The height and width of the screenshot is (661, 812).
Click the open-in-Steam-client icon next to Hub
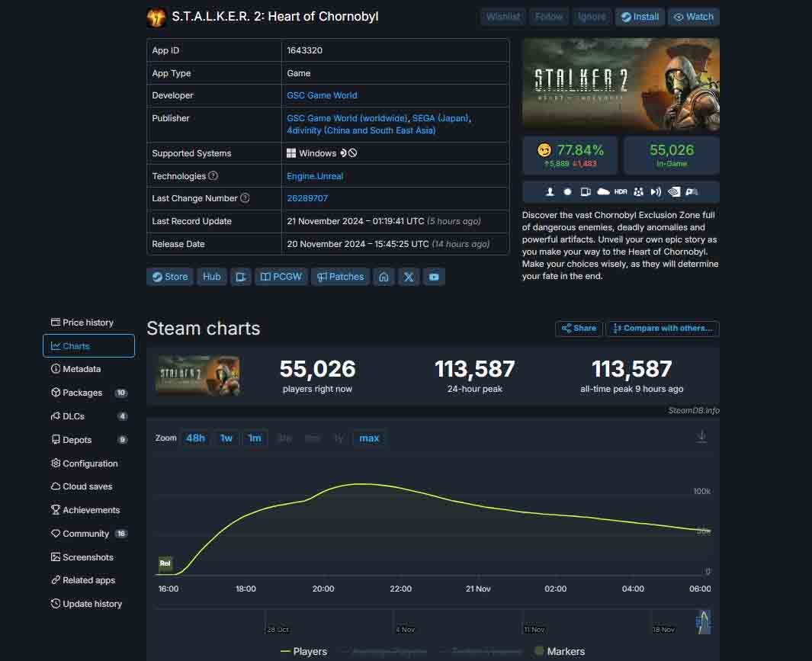[x=240, y=277]
